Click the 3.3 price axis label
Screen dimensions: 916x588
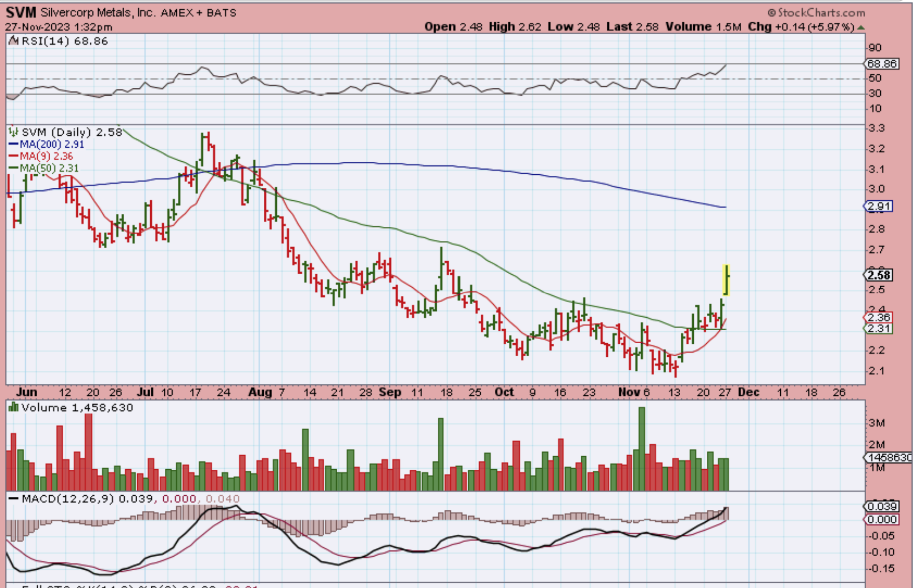pyautogui.click(x=877, y=128)
